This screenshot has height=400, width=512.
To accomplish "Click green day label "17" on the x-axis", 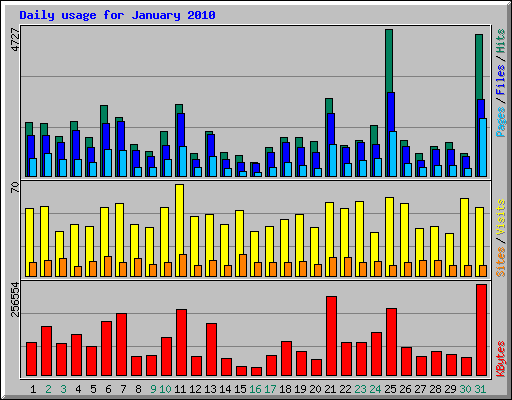I will pyautogui.click(x=270, y=389).
